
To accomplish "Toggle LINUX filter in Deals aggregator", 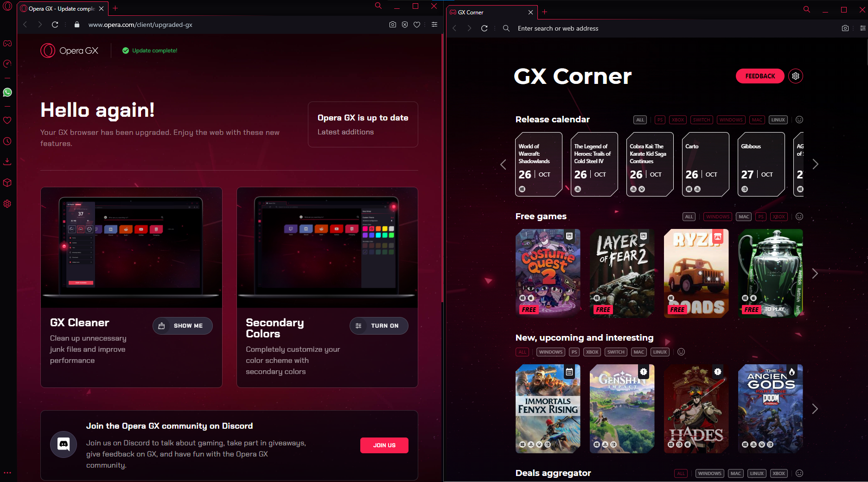I will tap(757, 473).
